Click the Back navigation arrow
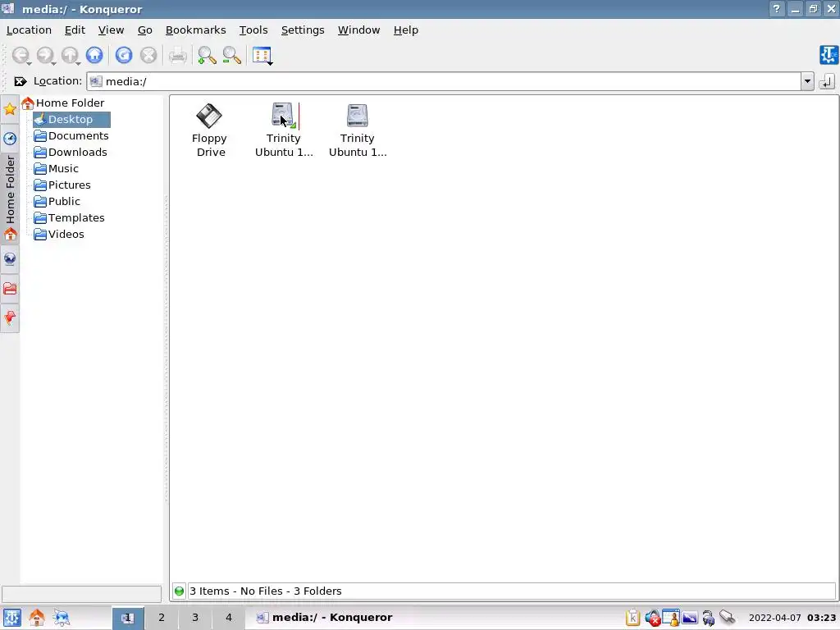Viewport: 840px width, 630px height. point(21,55)
